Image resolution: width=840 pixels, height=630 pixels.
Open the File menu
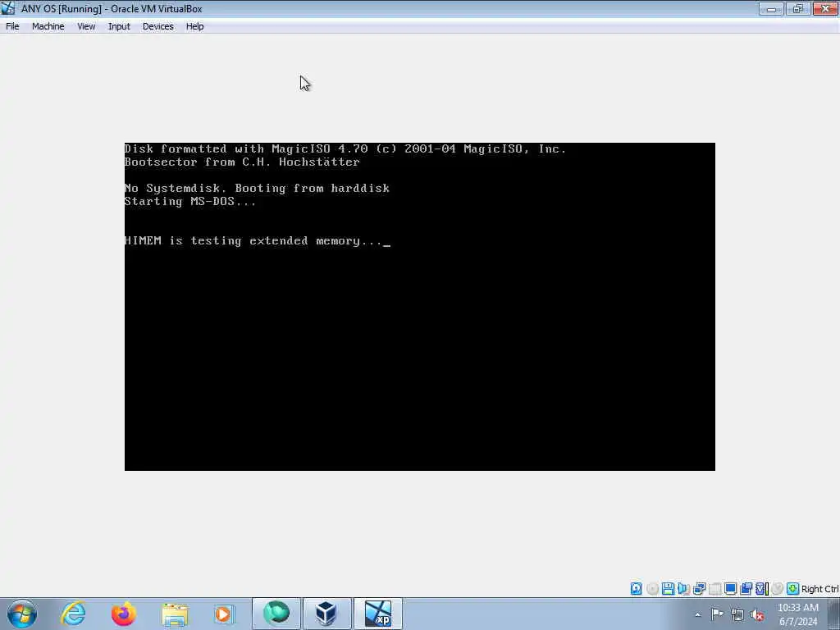pyautogui.click(x=12, y=26)
